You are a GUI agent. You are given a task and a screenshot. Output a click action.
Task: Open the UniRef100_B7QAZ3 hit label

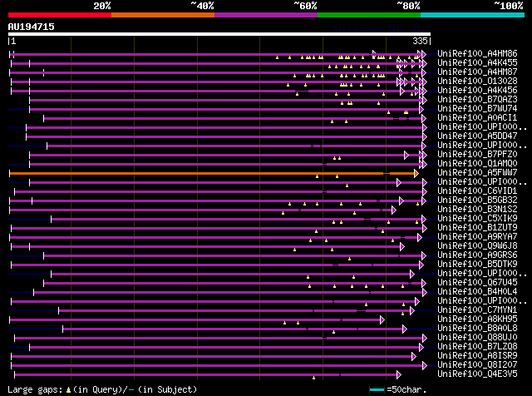[477, 99]
